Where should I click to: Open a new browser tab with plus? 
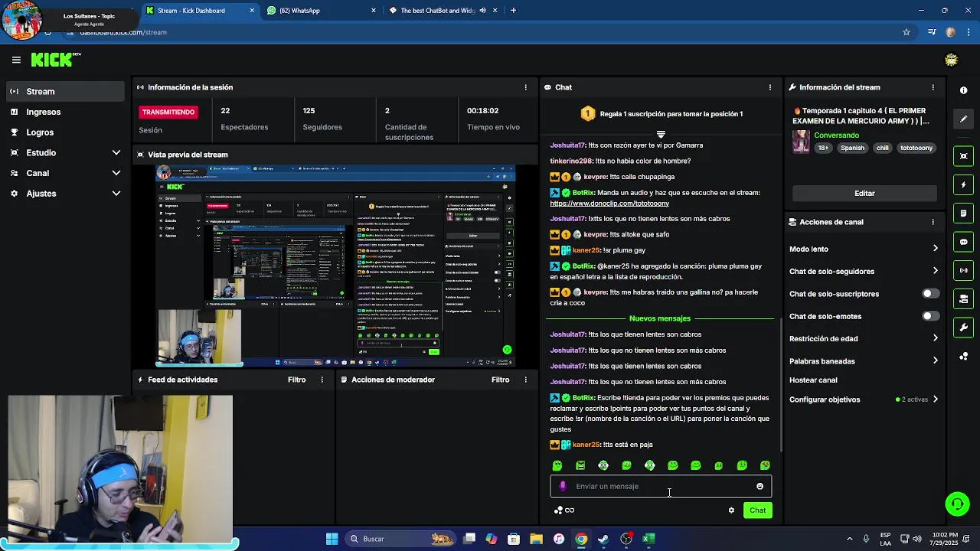click(513, 11)
